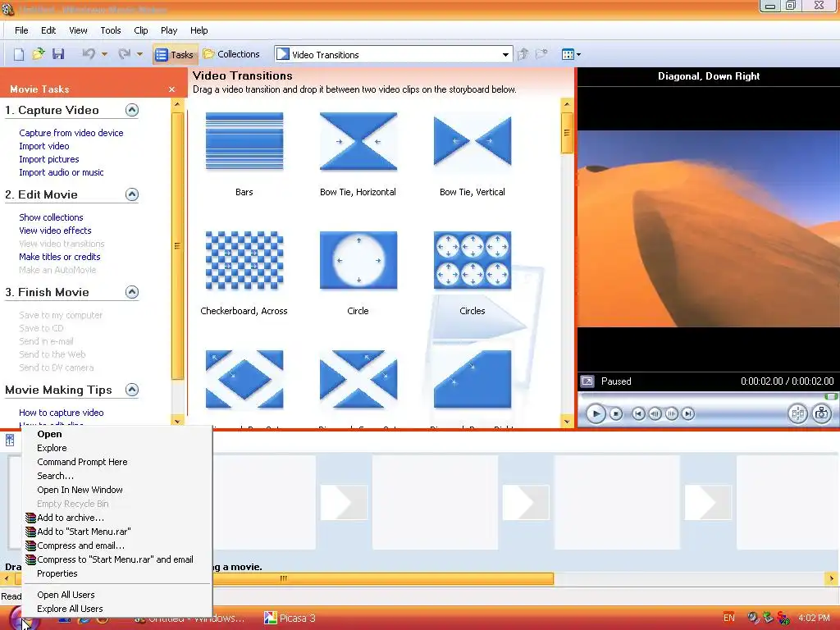Image resolution: width=840 pixels, height=630 pixels.
Task: Select the Checkerboard, Across transition
Action: (244, 260)
